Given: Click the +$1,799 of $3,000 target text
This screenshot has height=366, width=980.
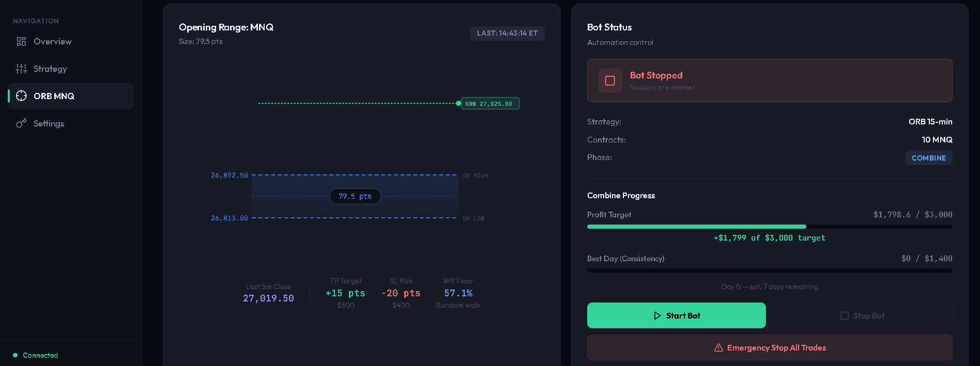Looking at the screenshot, I should pos(770,238).
